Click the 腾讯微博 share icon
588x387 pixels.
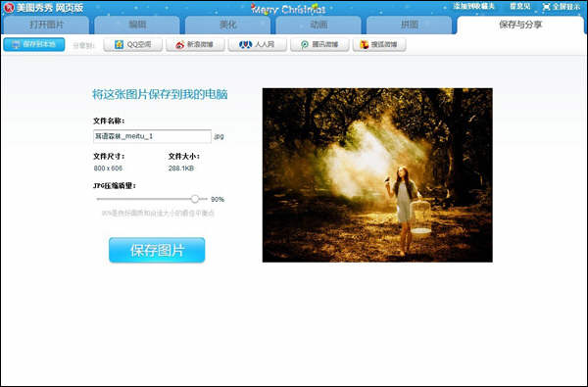pos(305,45)
